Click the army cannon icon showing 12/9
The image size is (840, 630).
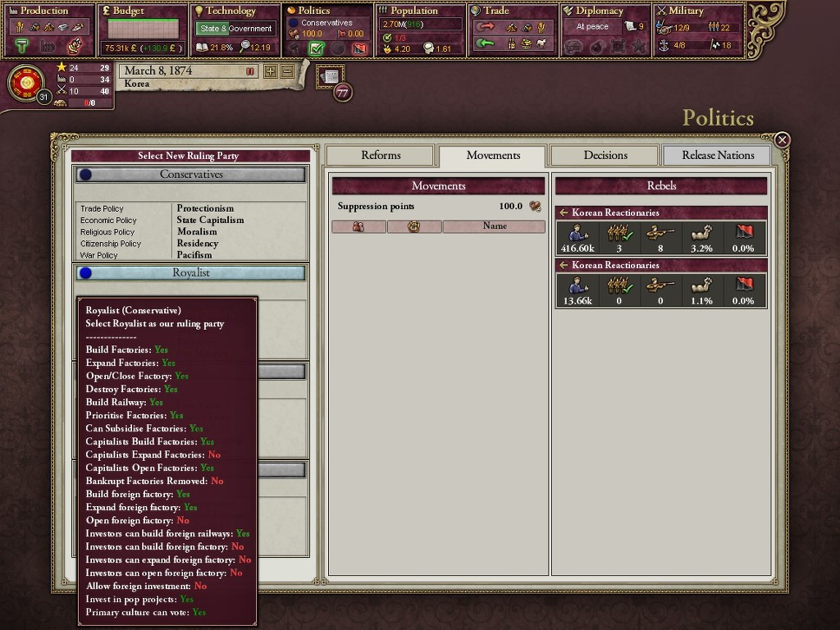[x=664, y=27]
